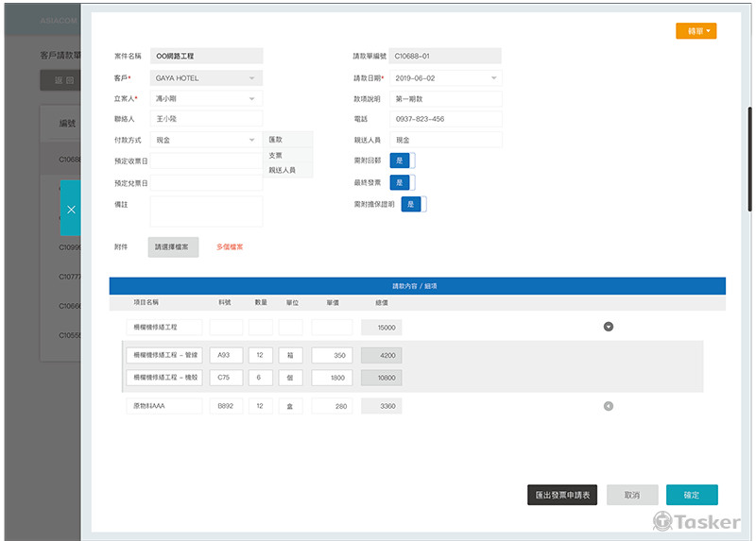Select 匯款 from payment method list
The image size is (756, 541).
pyautogui.click(x=276, y=140)
